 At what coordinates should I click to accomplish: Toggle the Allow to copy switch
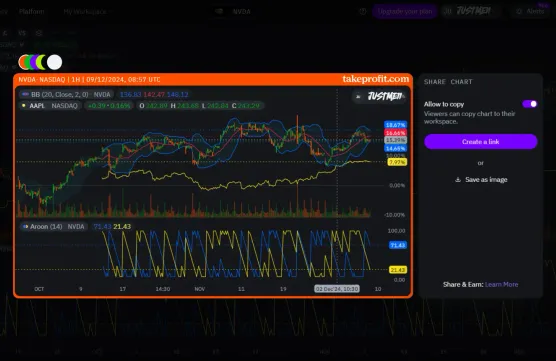[x=530, y=104]
